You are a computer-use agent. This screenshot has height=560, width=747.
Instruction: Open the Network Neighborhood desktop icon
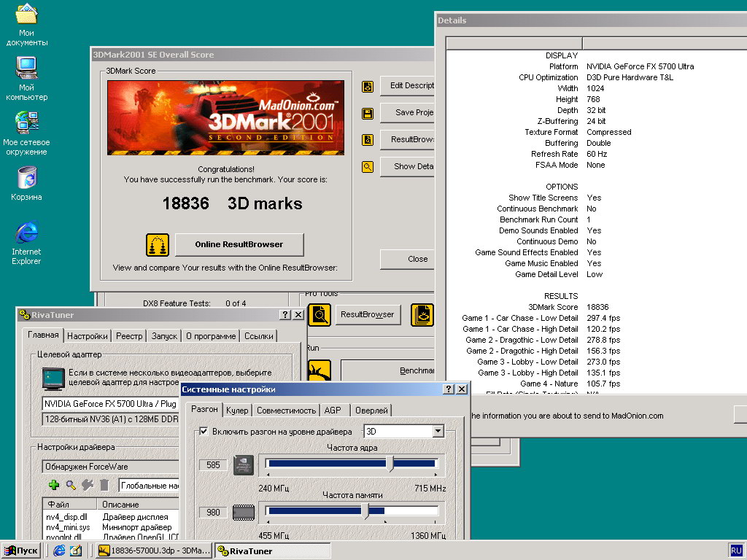(26, 133)
